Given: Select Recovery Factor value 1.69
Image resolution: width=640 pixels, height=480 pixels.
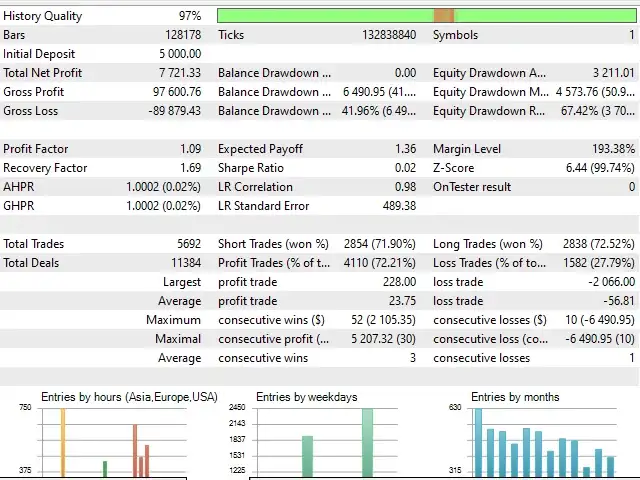Looking at the screenshot, I should (x=191, y=168).
